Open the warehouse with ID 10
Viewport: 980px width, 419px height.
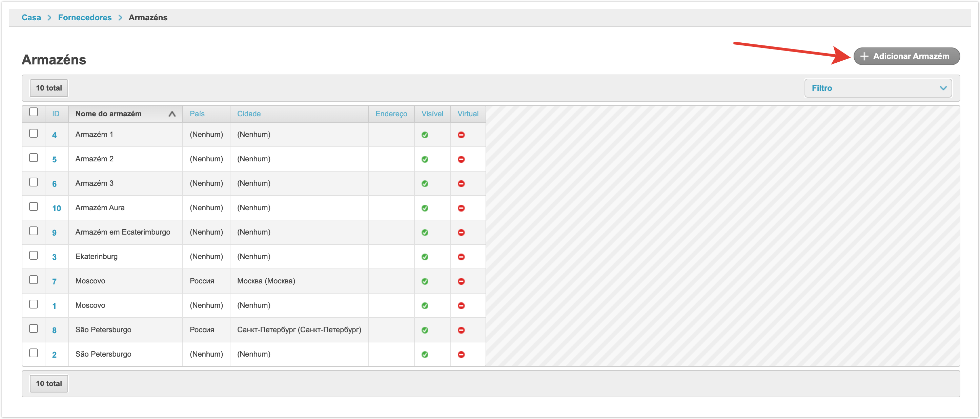pos(56,208)
